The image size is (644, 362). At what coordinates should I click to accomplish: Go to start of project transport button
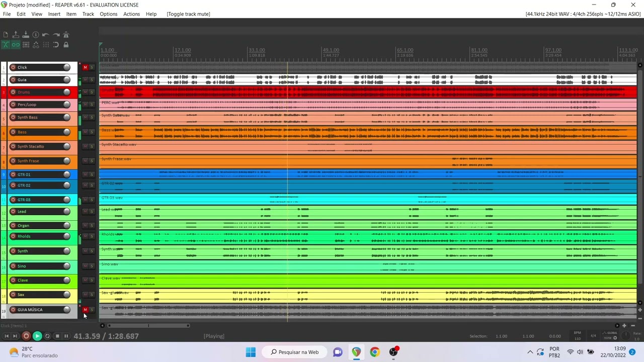(x=7, y=336)
